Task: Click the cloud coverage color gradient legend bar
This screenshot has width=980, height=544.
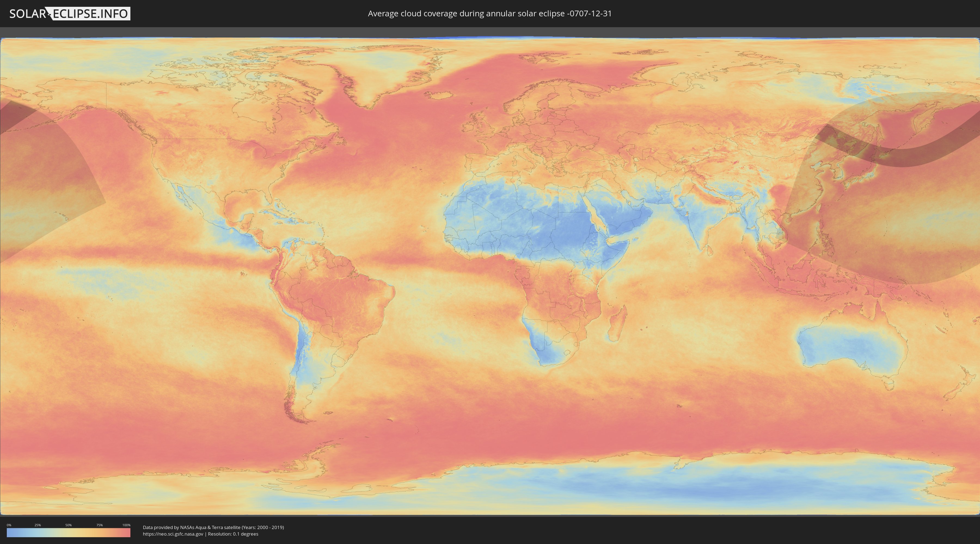Action: (69, 533)
